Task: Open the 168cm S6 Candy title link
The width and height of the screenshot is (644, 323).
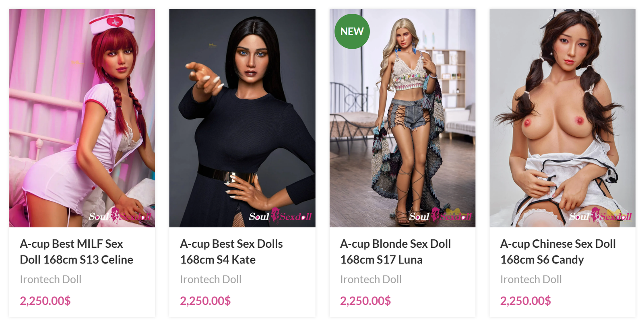Action: point(558,252)
